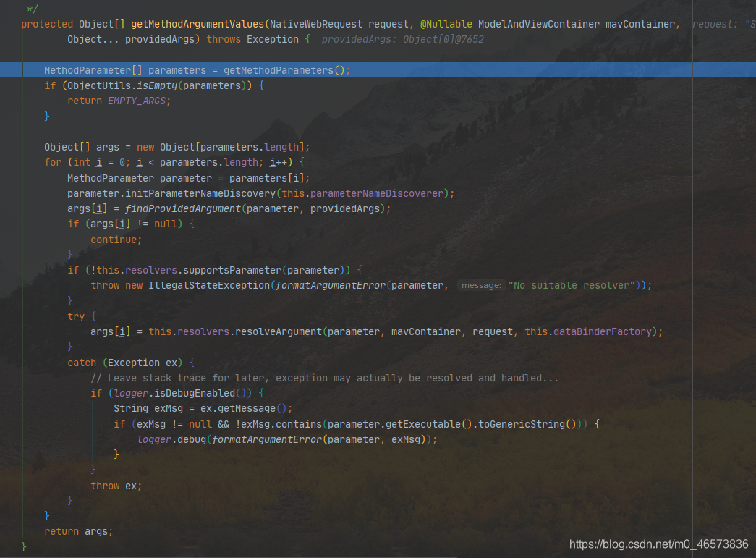Click the supportsParameter method call
756x558 pixels.
pos(232,270)
